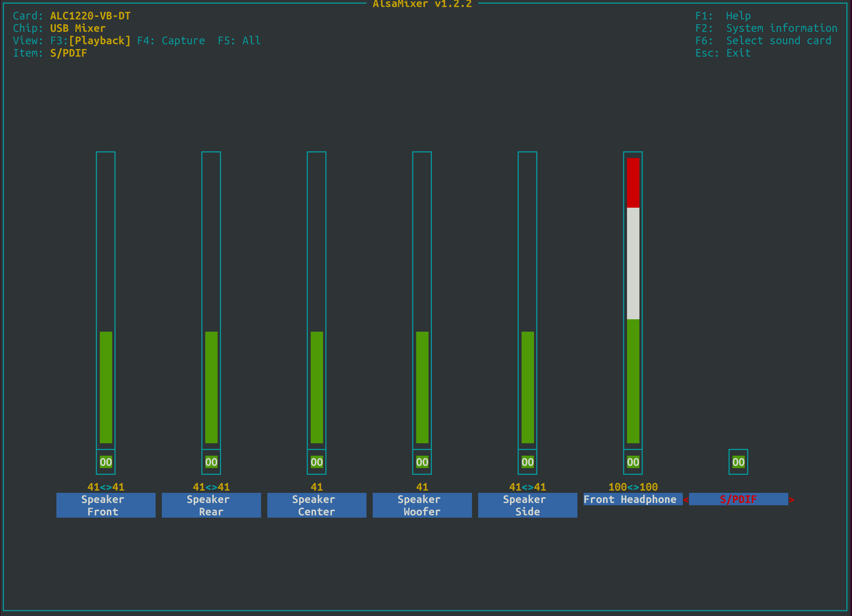Click the Speaker Front volume bar

pos(105,387)
